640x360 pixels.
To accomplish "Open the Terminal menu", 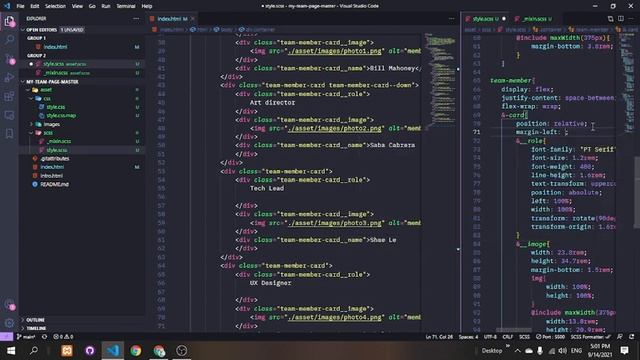I will coord(126,6).
